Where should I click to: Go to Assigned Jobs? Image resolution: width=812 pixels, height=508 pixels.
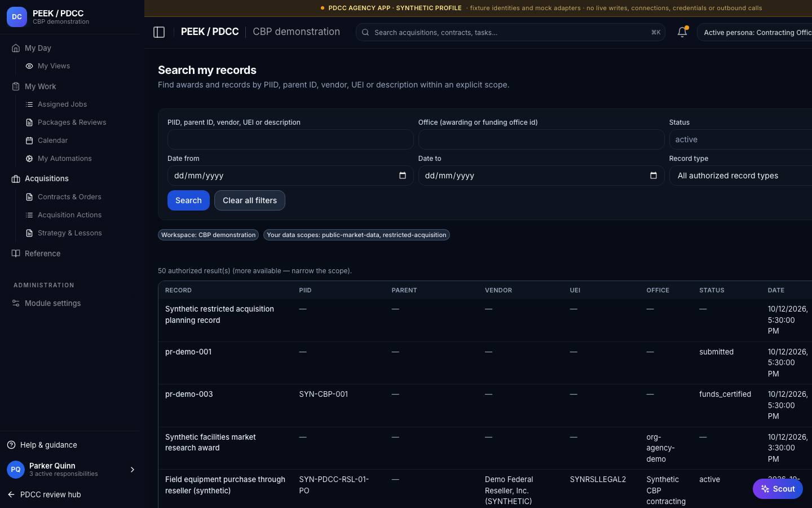tap(62, 104)
